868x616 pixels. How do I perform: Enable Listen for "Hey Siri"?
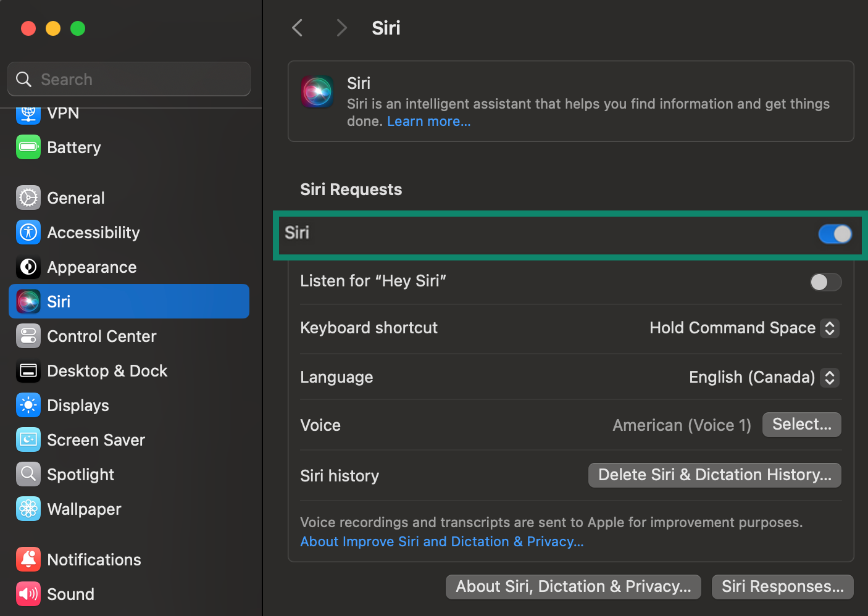point(825,282)
